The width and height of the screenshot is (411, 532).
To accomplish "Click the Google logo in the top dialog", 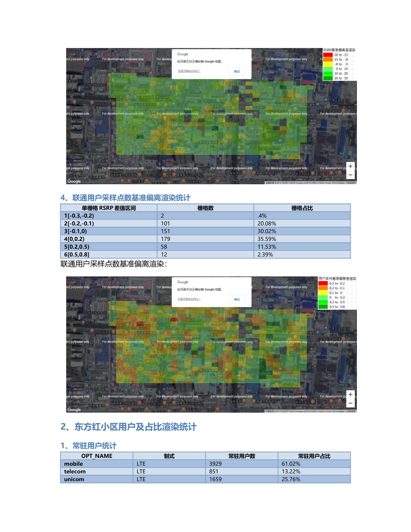I will 182,54.
